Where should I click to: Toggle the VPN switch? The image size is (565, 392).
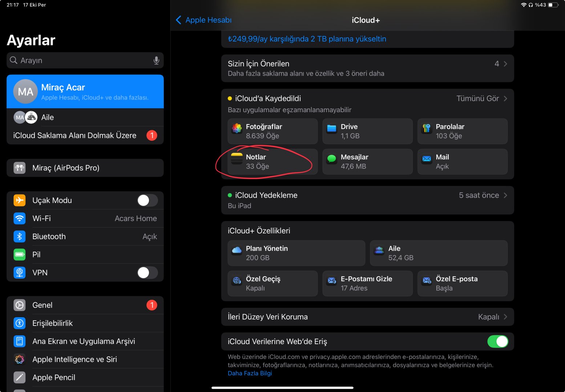(x=148, y=273)
